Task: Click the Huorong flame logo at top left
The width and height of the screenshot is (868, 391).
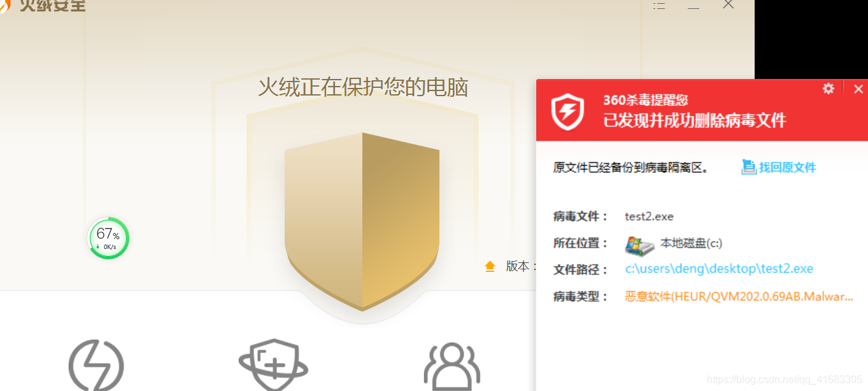Action: 4,5
